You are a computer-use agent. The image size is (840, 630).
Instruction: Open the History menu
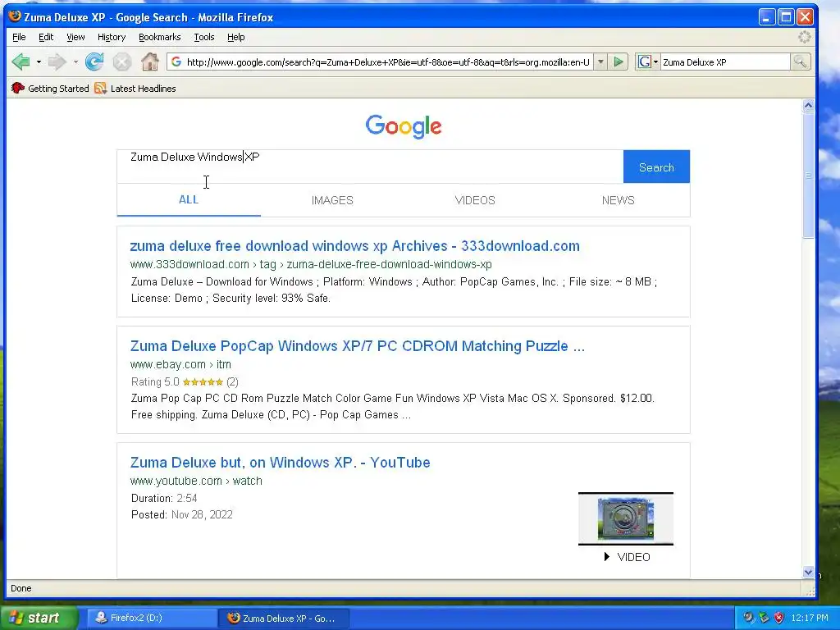click(112, 37)
